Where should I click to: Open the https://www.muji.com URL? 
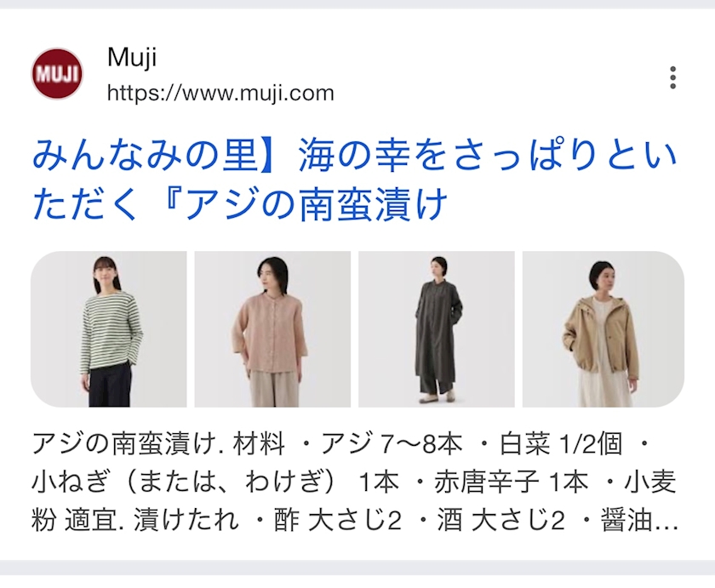point(220,93)
